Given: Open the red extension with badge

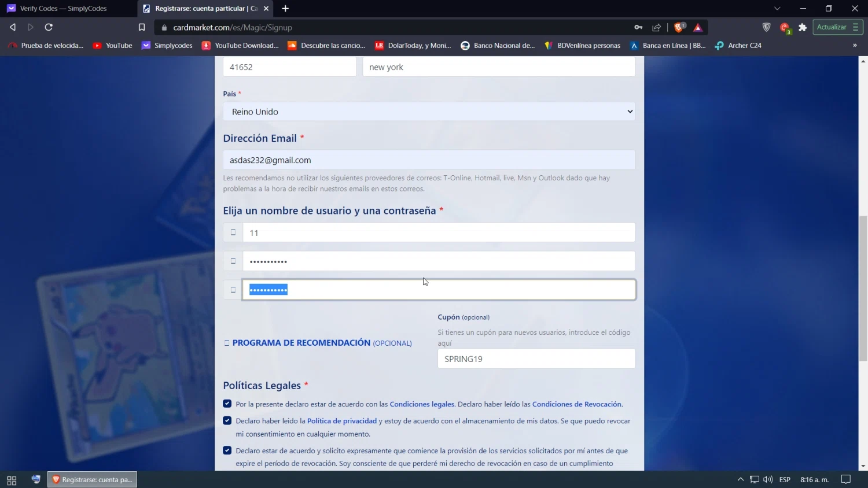Looking at the screenshot, I should point(785,28).
